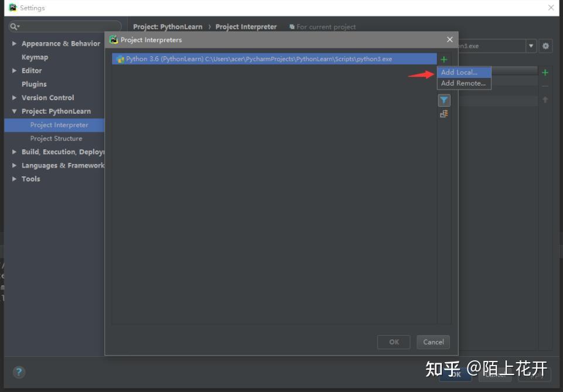This screenshot has height=392, width=563.
Task: Expand the Build, Execution, Deployment section
Action: (x=13, y=151)
